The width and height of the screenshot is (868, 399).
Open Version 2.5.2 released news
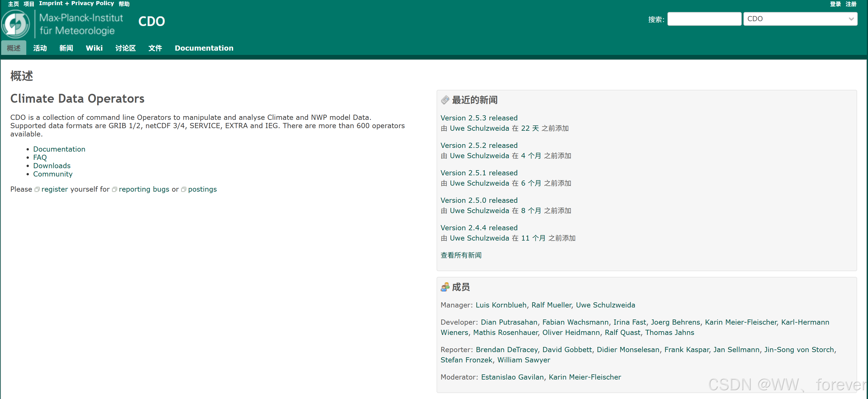tap(479, 145)
